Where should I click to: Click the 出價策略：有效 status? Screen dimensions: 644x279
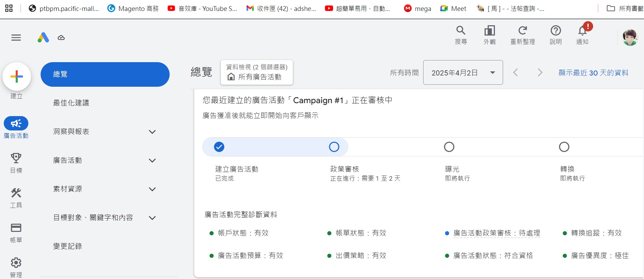pos(361,255)
